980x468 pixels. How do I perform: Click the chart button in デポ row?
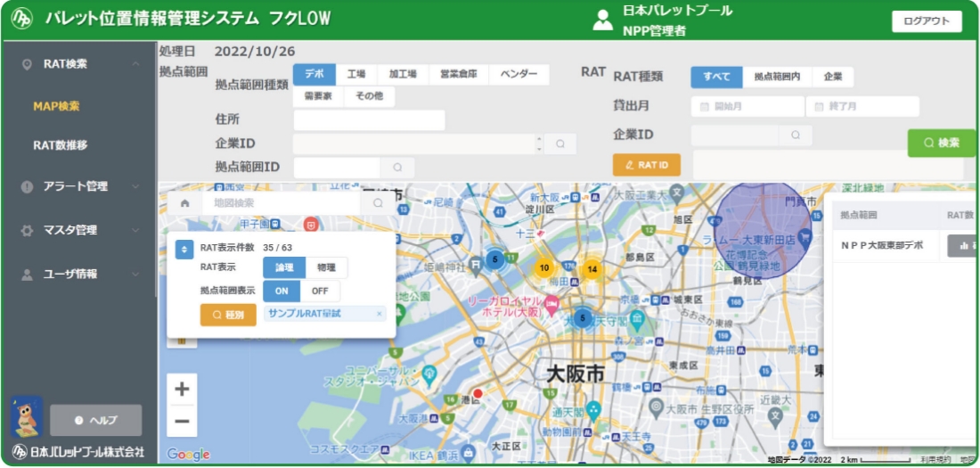(x=962, y=245)
